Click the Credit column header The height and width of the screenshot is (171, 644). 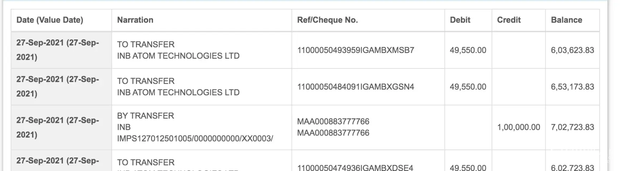pos(509,20)
